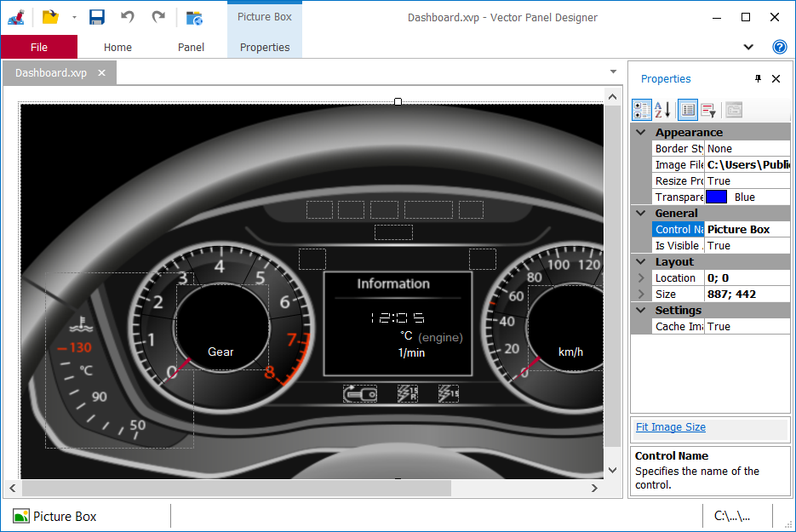796x532 pixels.
Task: Expand the Location property row
Action: (x=641, y=277)
